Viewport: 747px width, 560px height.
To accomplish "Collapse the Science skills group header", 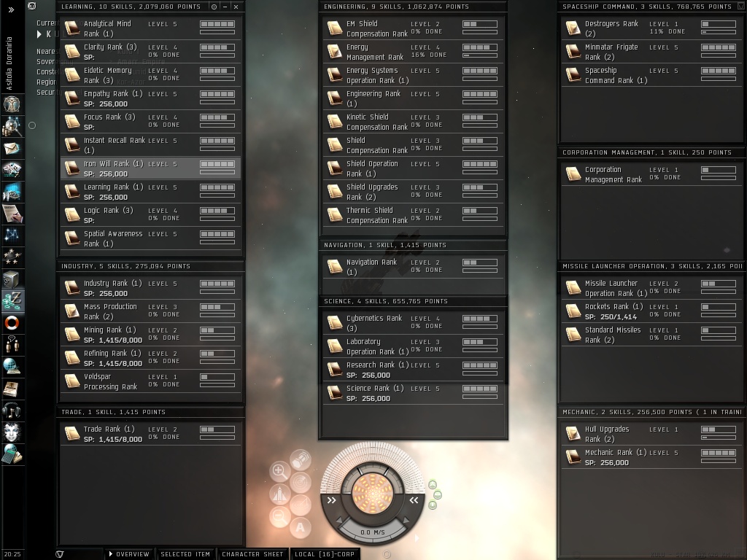I will (413, 301).
